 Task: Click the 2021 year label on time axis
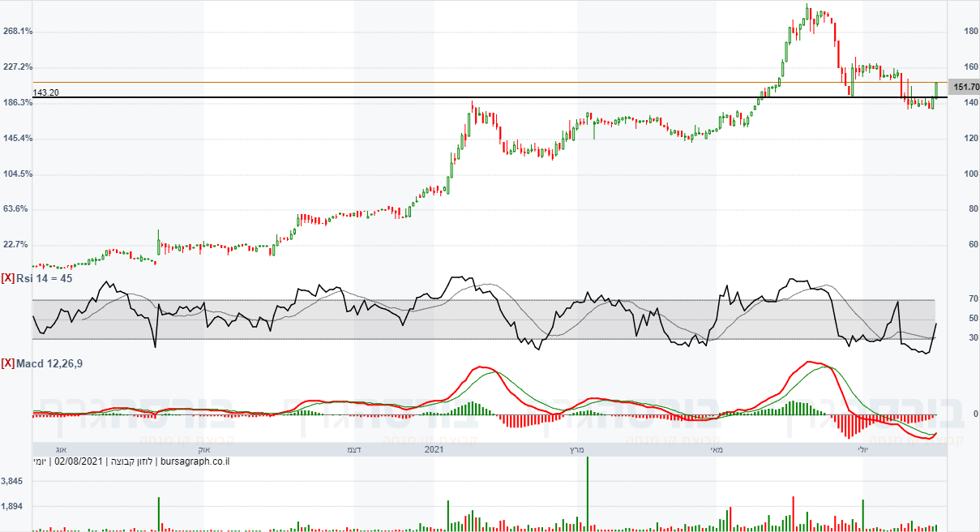point(434,448)
